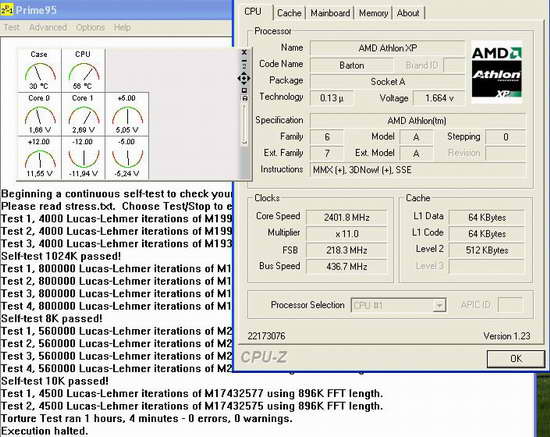Open the Test menu in Prime95
Screen dimensions: 550x437
pyautogui.click(x=12, y=27)
